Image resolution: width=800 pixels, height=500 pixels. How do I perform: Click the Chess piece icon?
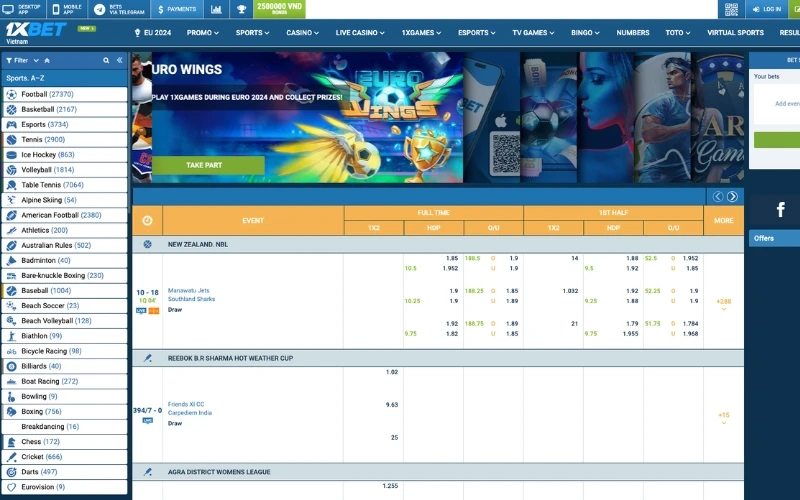point(11,442)
